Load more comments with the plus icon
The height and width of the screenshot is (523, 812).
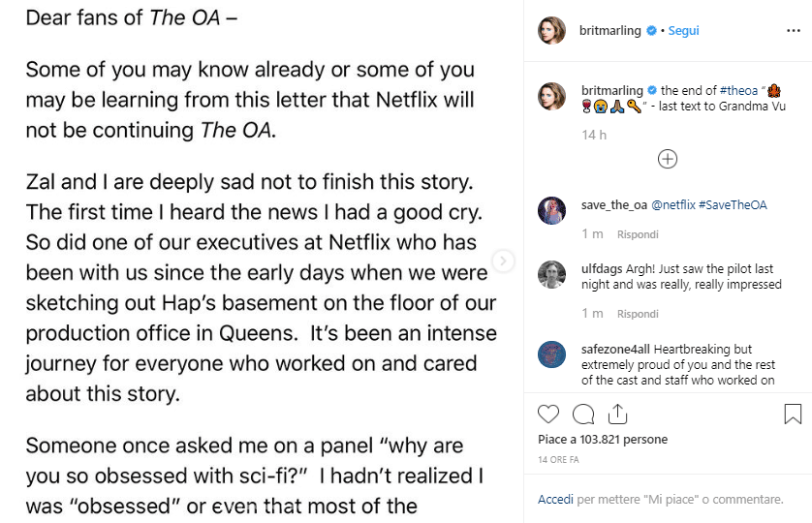(x=668, y=159)
